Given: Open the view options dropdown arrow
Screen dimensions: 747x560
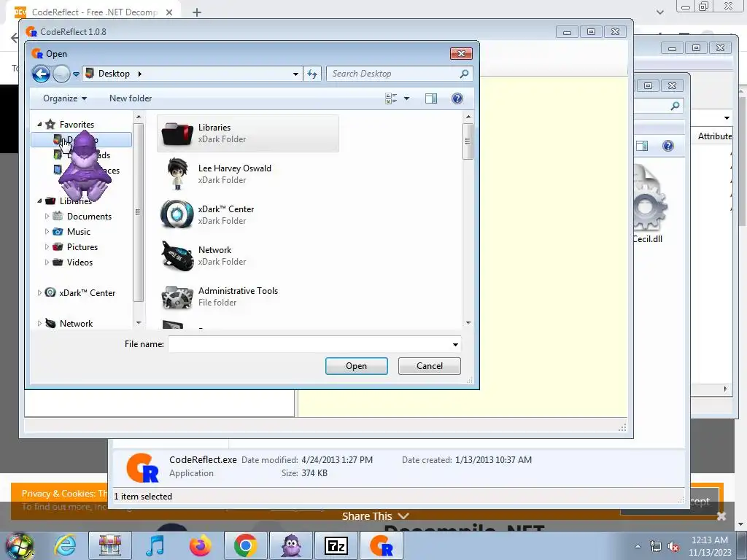Looking at the screenshot, I should pyautogui.click(x=407, y=98).
